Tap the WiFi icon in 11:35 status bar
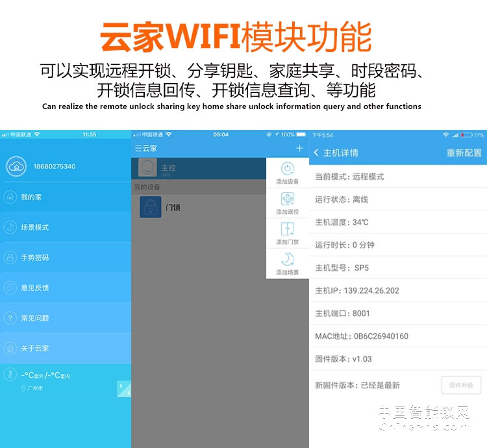 (37, 134)
